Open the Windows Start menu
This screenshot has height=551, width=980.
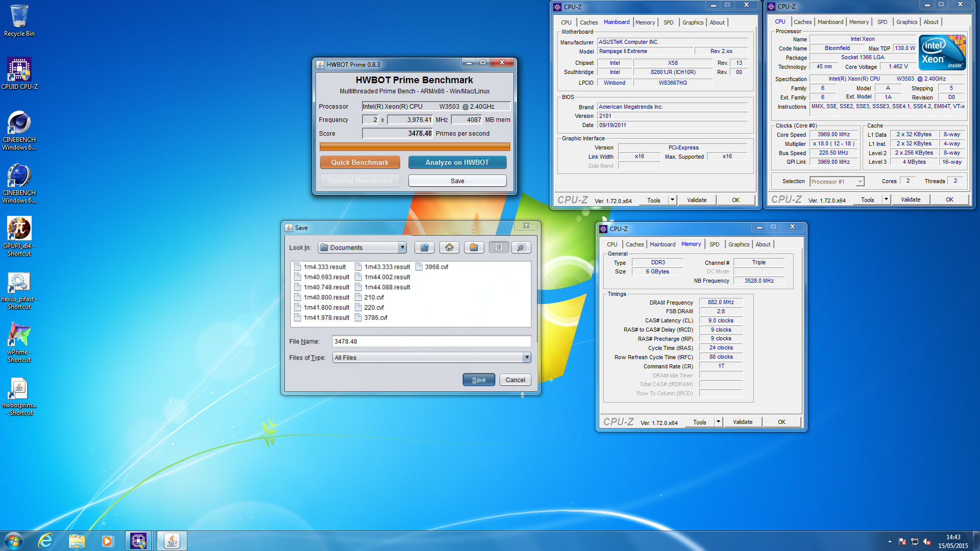14,541
